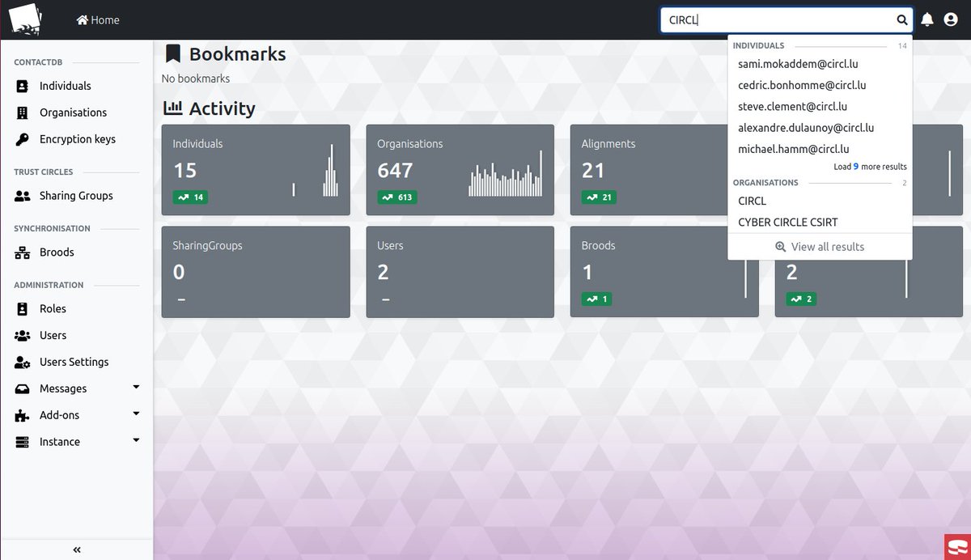Click View all results
Image resolution: width=971 pixels, height=560 pixels.
[x=820, y=247]
